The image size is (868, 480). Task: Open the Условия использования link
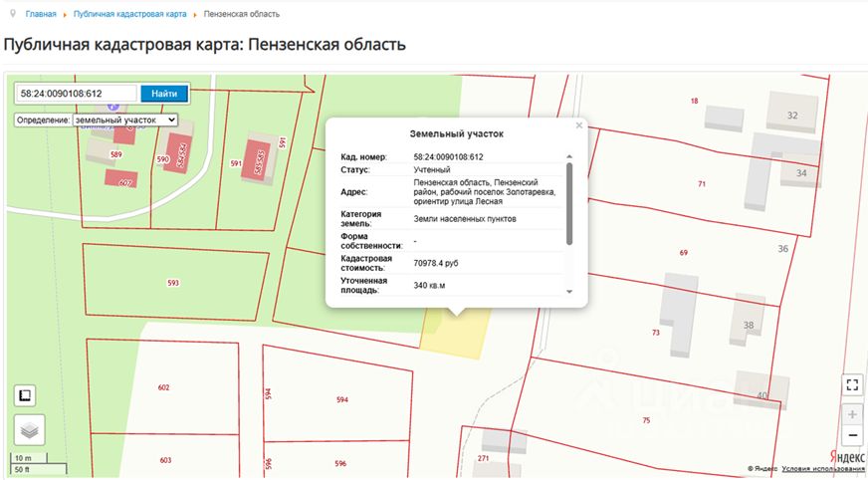[823, 469]
